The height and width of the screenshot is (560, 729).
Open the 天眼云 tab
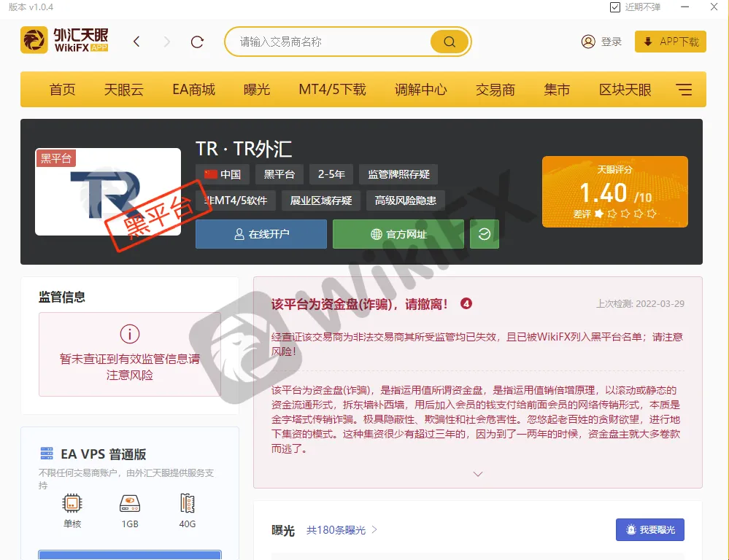coord(123,89)
